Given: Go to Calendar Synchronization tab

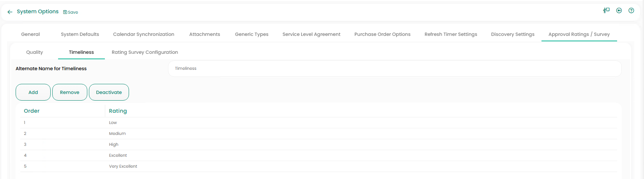Looking at the screenshot, I should (x=143, y=34).
